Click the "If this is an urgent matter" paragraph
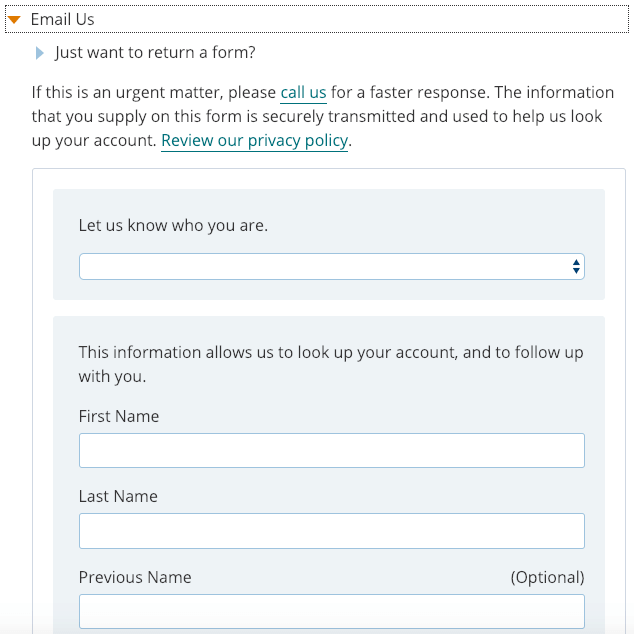 coord(323,116)
